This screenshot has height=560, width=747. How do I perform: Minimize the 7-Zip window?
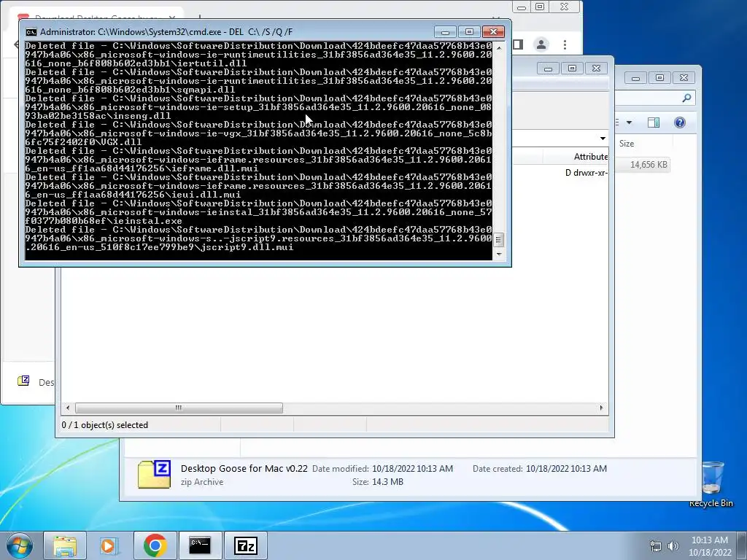click(x=549, y=69)
